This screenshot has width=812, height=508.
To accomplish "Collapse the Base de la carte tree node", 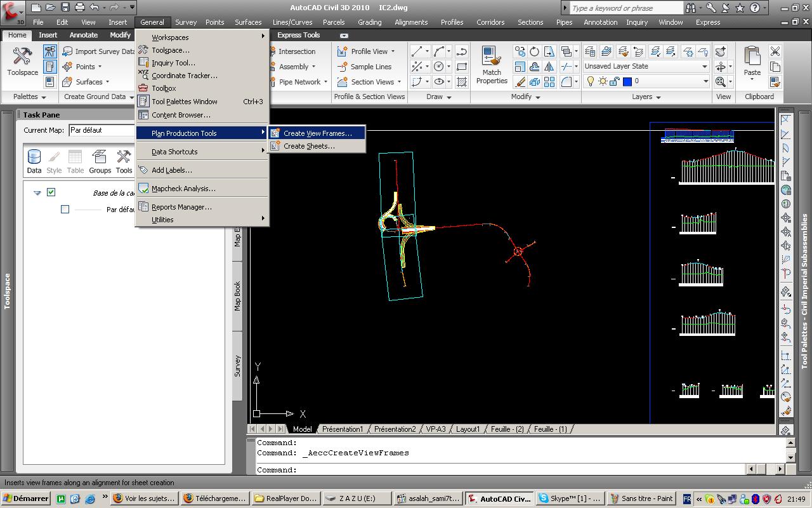I will click(37, 193).
